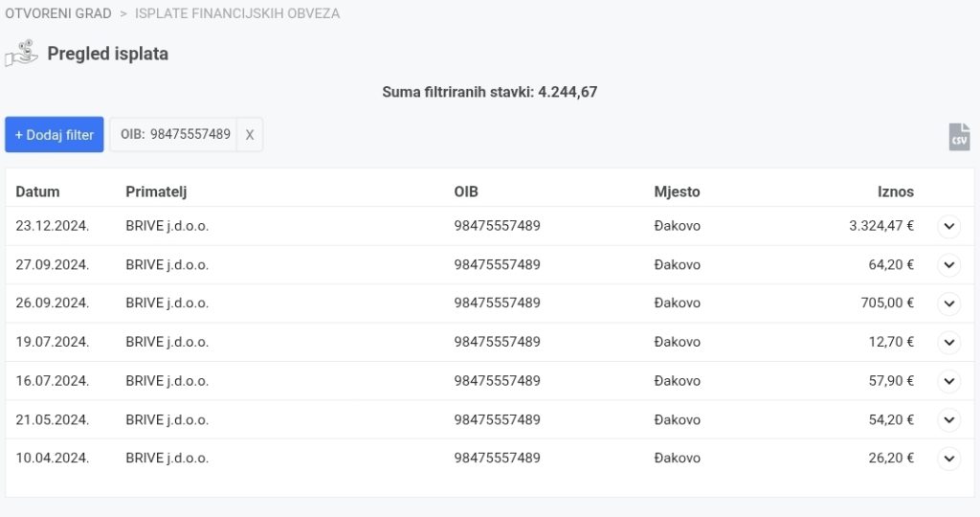Click the OIB table column header
Viewport: 980px width, 517px height.
coord(466,191)
